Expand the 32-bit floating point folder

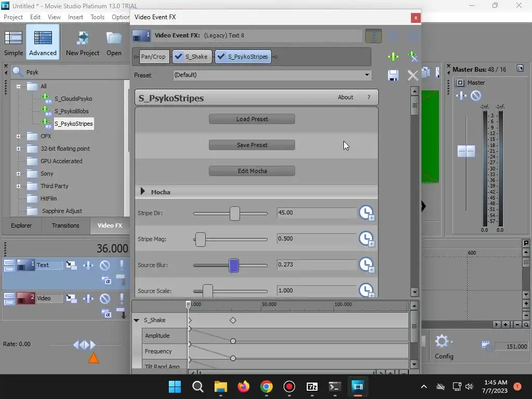point(18,149)
